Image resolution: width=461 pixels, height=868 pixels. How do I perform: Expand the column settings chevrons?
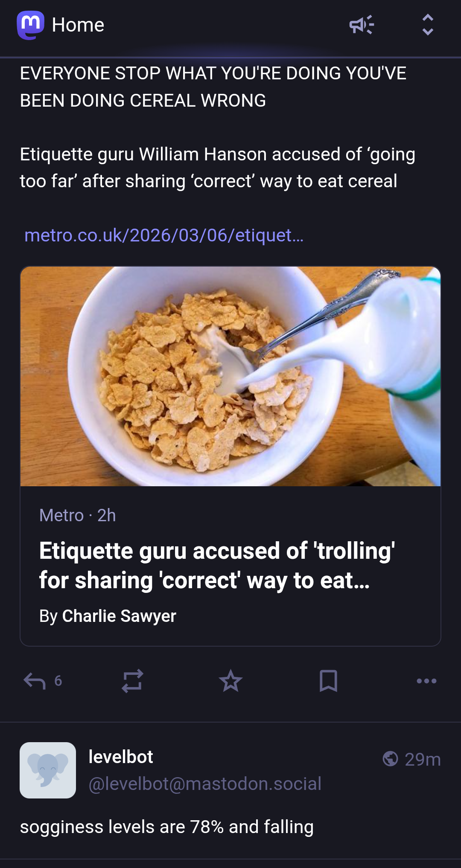(427, 25)
